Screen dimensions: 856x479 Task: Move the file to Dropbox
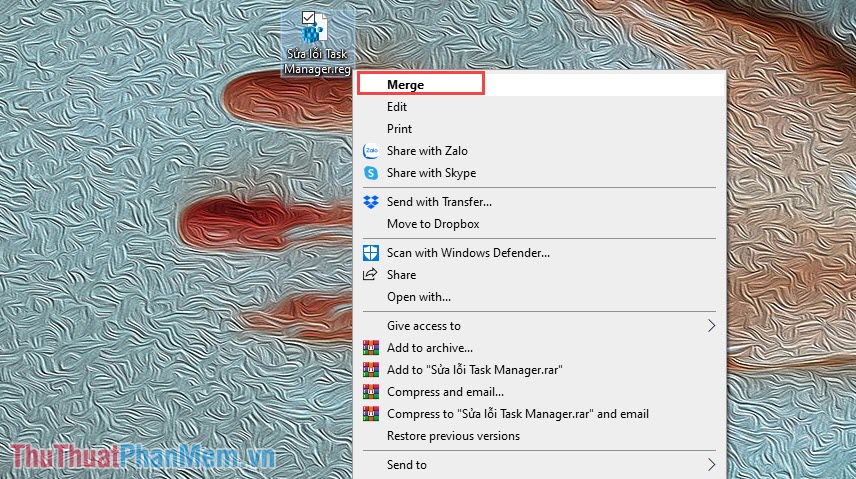point(433,224)
